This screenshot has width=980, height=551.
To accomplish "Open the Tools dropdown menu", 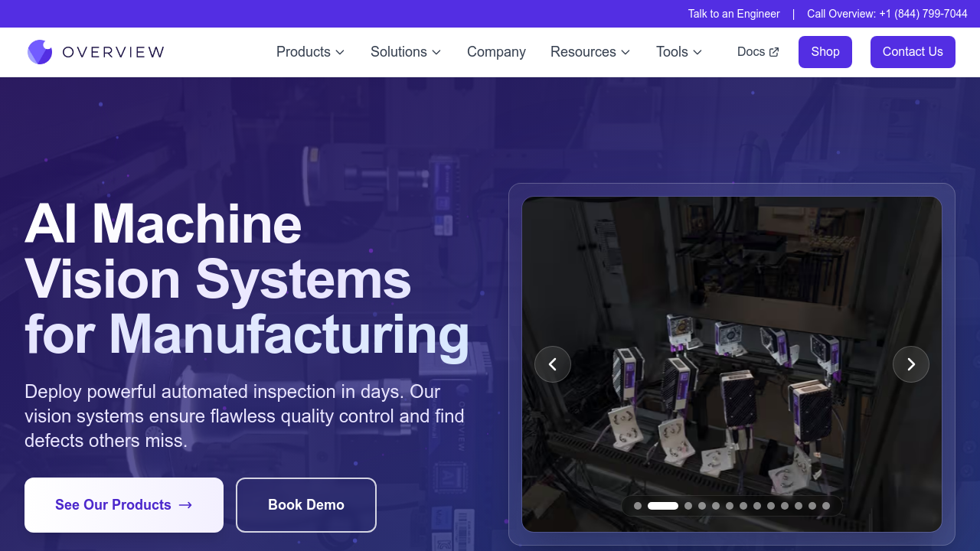I will pos(679,52).
